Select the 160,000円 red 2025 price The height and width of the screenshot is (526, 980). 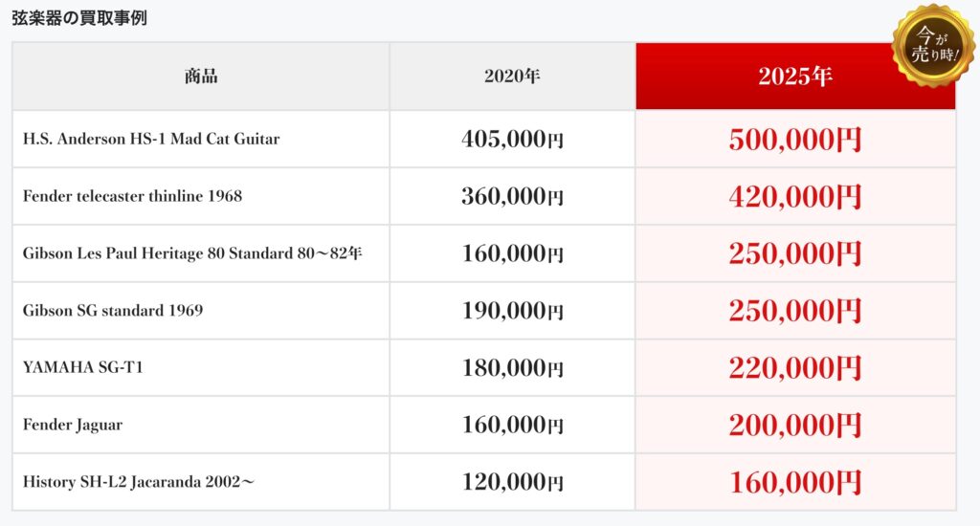click(x=795, y=482)
